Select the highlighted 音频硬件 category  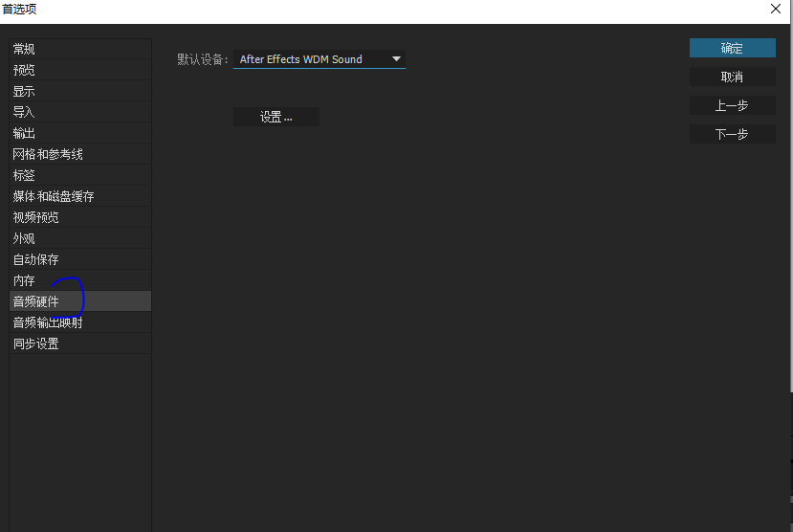(80, 301)
